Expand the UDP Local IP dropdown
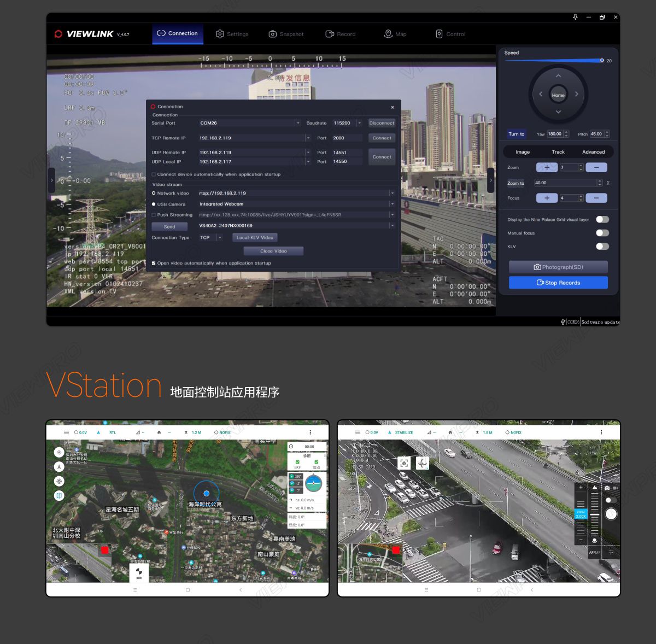656x644 pixels. click(308, 162)
